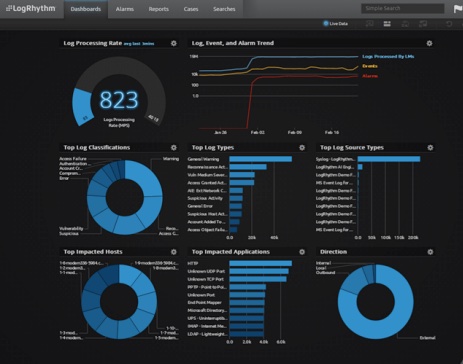Viewport: 463px width, 364px height.
Task: Click 'General Error' log type label
Action: pyautogui.click(x=200, y=206)
